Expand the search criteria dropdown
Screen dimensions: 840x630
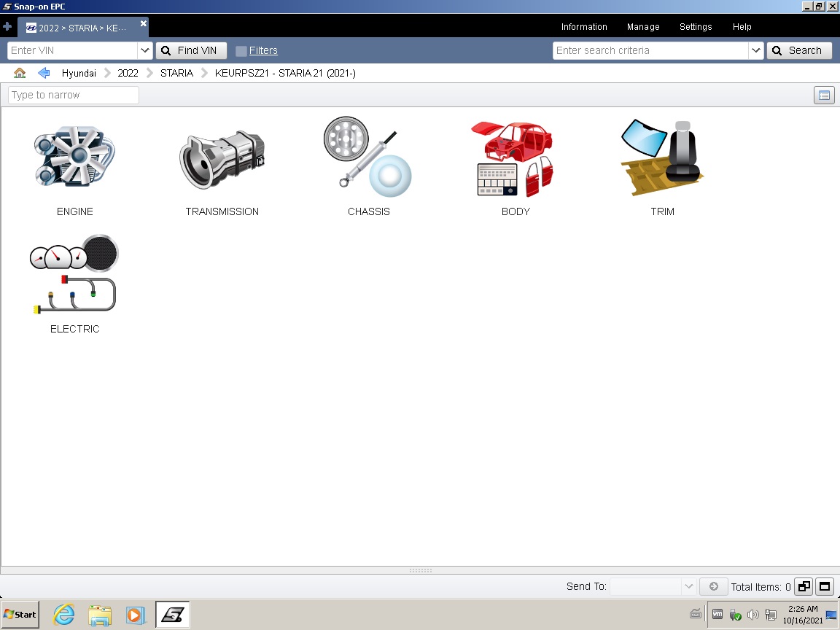coord(756,50)
